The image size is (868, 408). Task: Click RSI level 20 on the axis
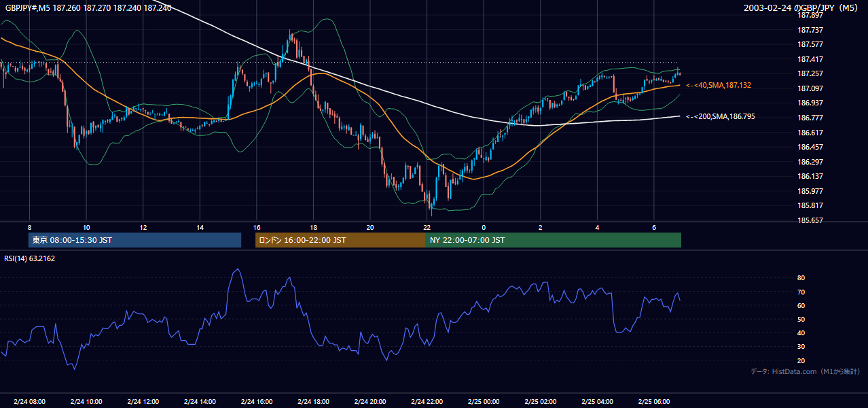click(x=801, y=360)
